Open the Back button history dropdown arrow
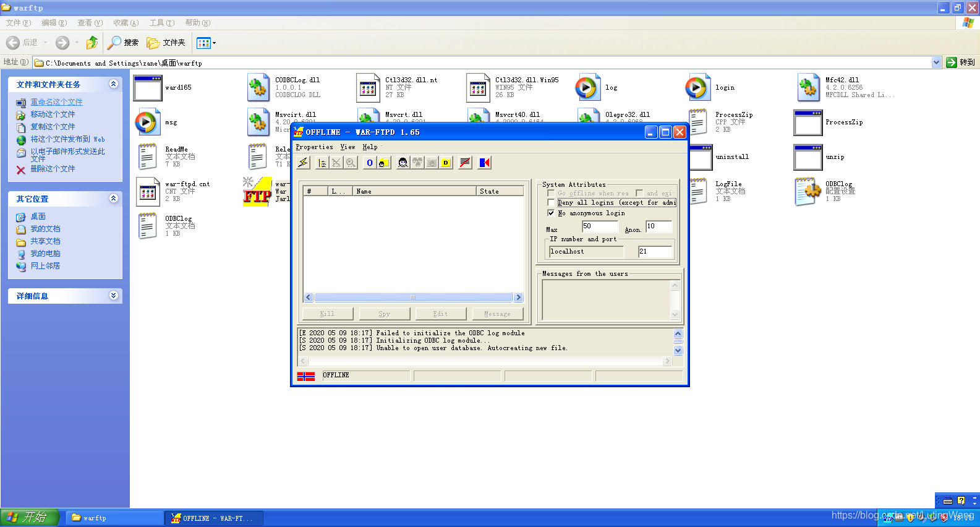 [45, 43]
